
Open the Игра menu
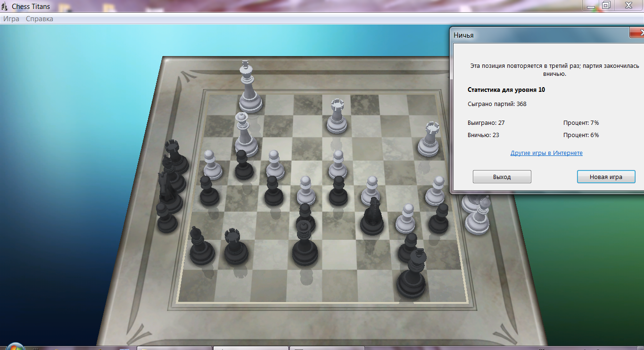[11, 19]
